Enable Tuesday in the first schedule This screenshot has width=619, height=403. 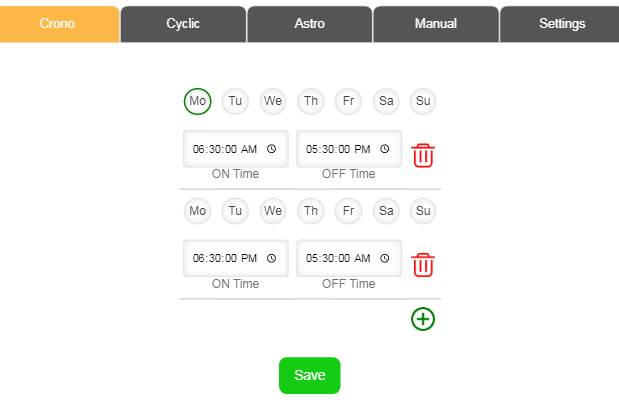235,101
